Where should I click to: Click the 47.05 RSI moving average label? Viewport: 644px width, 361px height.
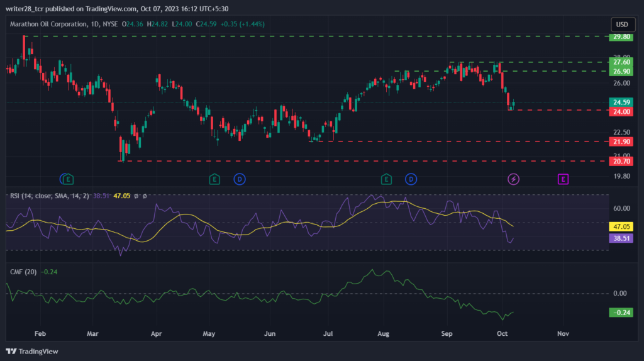621,226
